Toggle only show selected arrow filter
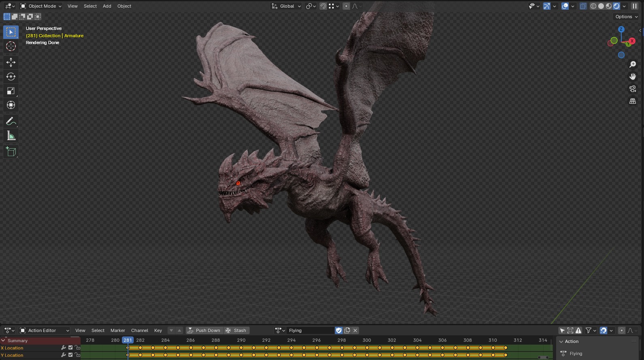644x360 pixels. (x=562, y=330)
